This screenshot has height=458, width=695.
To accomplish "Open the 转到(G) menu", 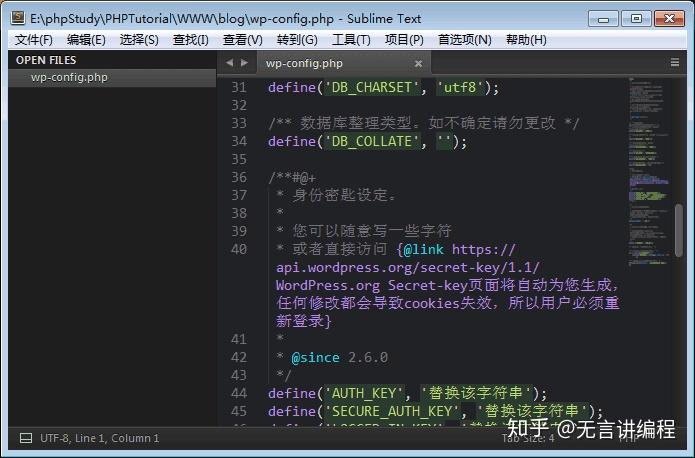I will coord(297,40).
